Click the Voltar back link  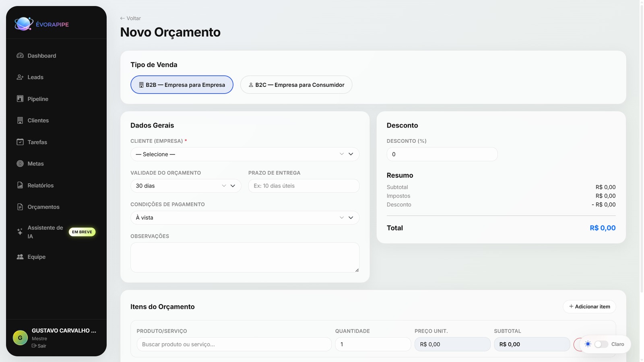pyautogui.click(x=130, y=18)
